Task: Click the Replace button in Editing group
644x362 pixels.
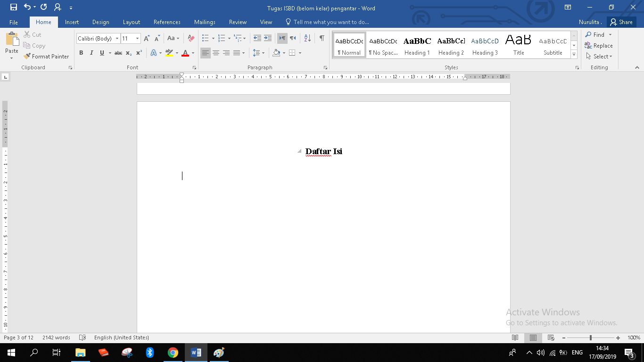Action: click(599, 46)
